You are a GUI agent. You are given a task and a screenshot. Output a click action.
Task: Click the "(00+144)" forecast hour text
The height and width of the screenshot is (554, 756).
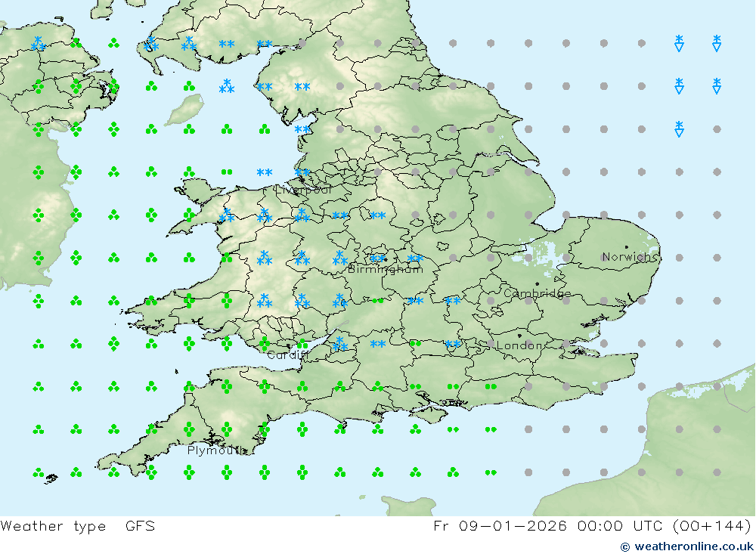tap(711, 525)
